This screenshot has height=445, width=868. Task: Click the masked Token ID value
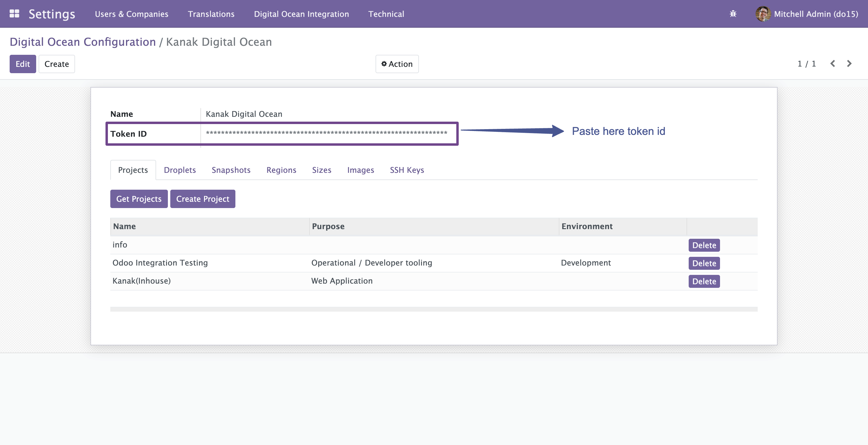(326, 133)
